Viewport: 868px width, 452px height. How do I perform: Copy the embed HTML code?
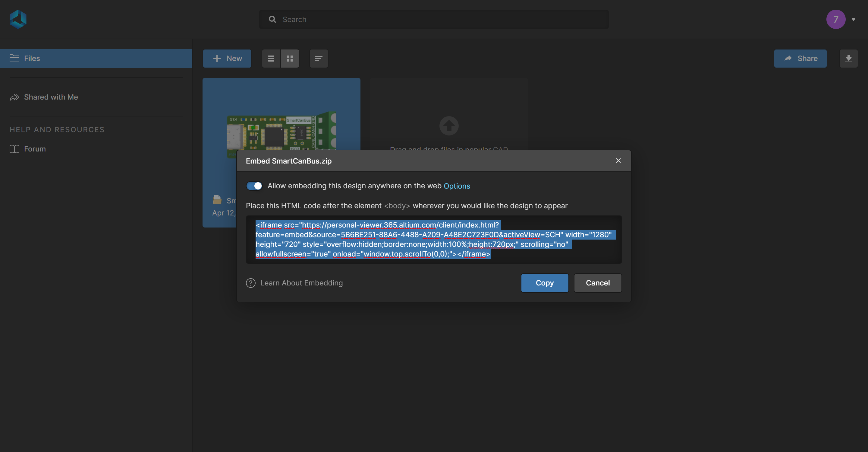pos(545,283)
